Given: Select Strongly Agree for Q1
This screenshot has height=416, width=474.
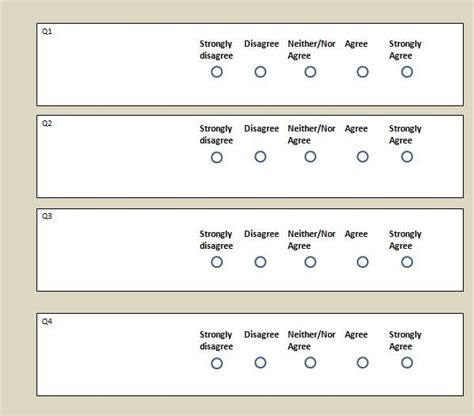Looking at the screenshot, I should (x=407, y=72).
